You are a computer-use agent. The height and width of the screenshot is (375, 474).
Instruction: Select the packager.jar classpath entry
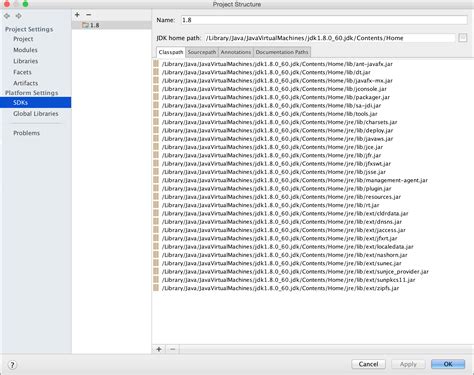[x=276, y=97]
